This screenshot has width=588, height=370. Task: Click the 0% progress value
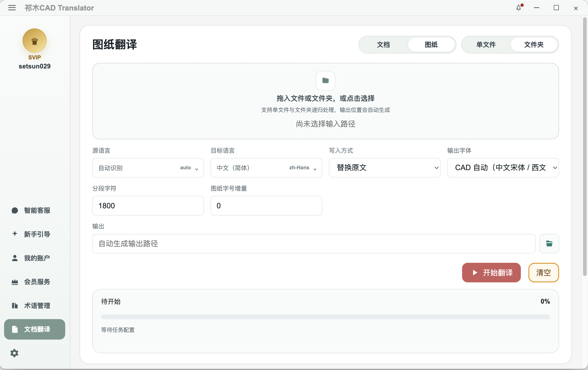click(545, 302)
